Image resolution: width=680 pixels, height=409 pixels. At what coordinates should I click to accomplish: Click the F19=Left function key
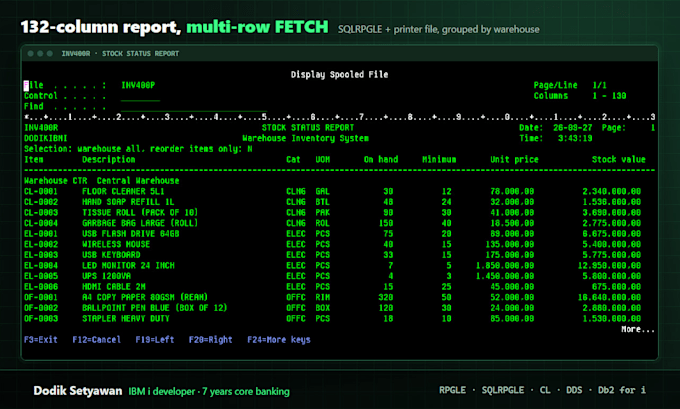click(x=155, y=340)
